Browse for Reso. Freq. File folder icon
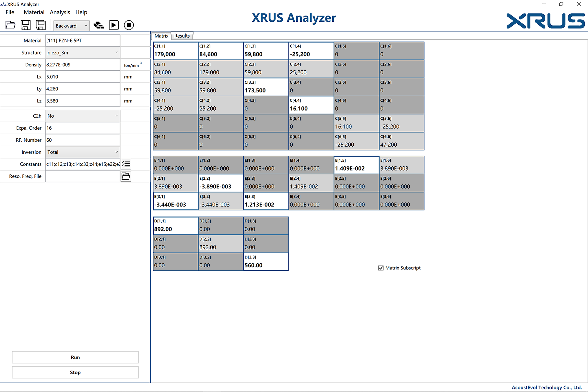 126,176
